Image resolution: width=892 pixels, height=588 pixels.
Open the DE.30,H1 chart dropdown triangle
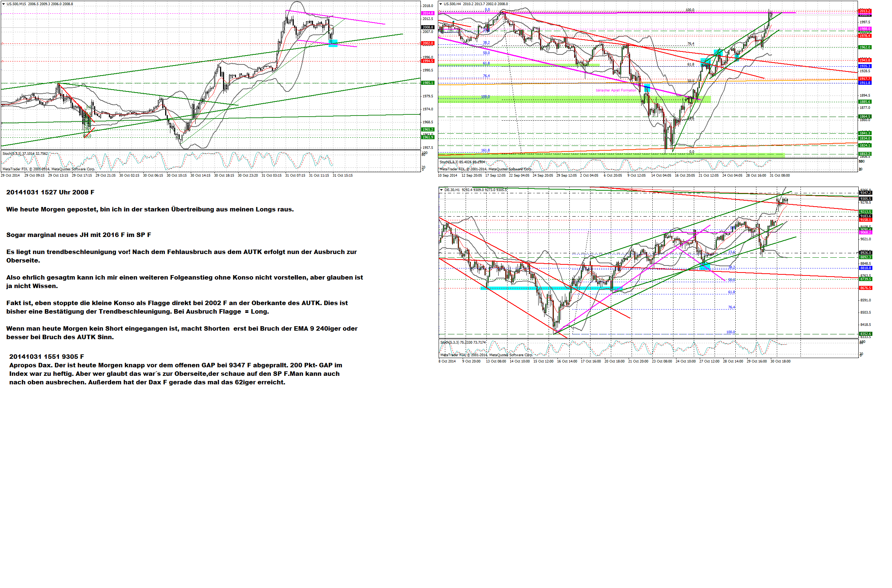(442, 190)
